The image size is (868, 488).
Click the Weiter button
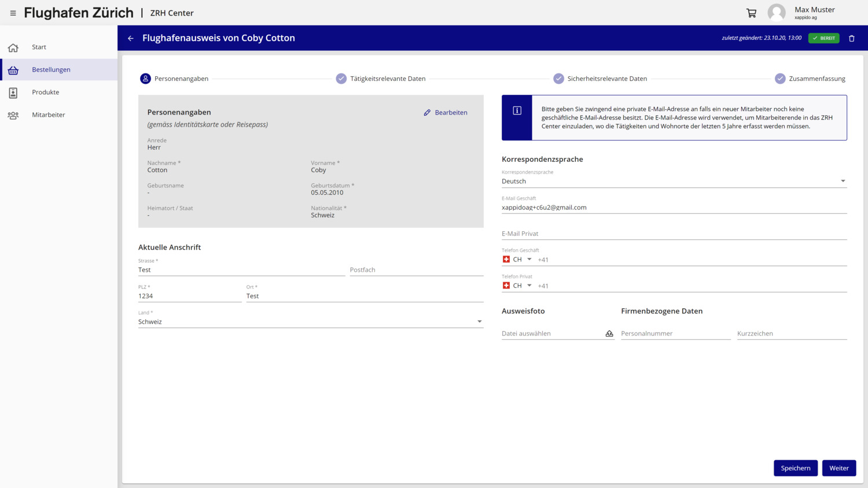click(x=838, y=468)
